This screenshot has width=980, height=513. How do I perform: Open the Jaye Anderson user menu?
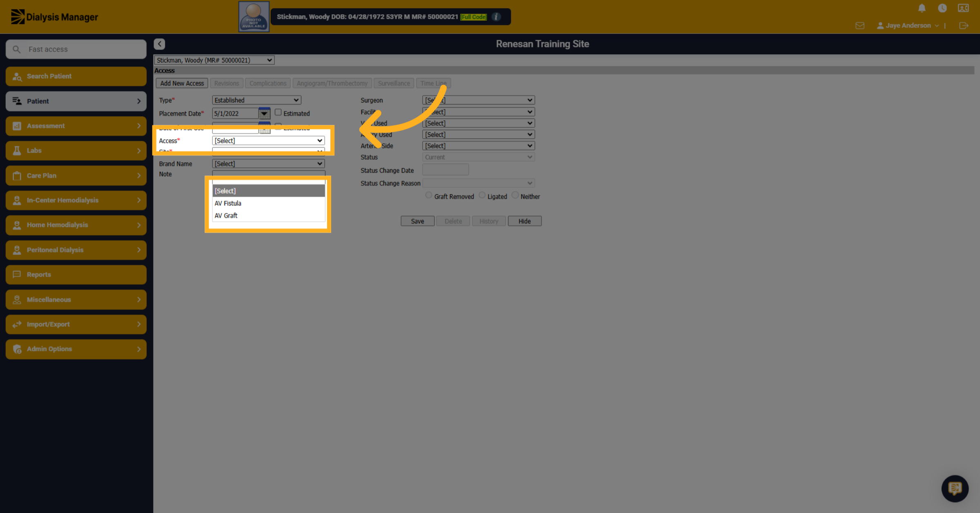[908, 25]
